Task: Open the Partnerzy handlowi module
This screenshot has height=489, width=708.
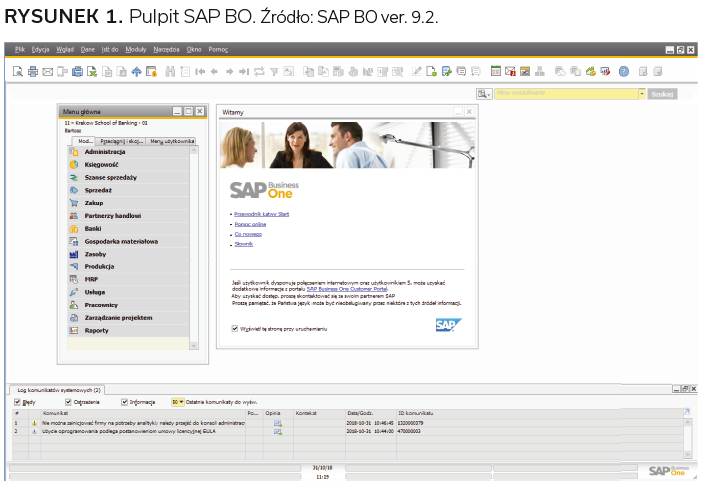Action: point(128,216)
